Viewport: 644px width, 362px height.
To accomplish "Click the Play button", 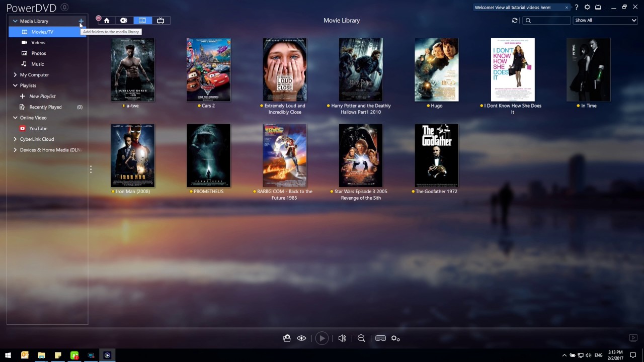I will tap(322, 338).
